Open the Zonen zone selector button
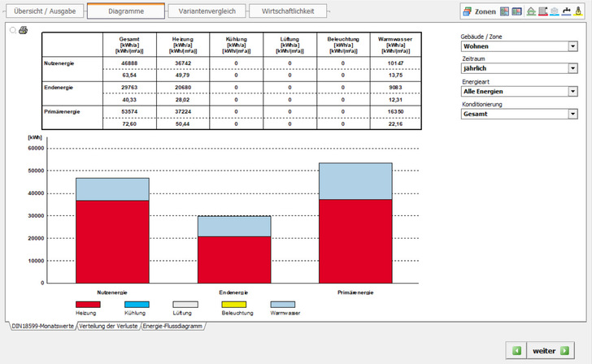This screenshot has width=592, height=364. pyautogui.click(x=480, y=11)
